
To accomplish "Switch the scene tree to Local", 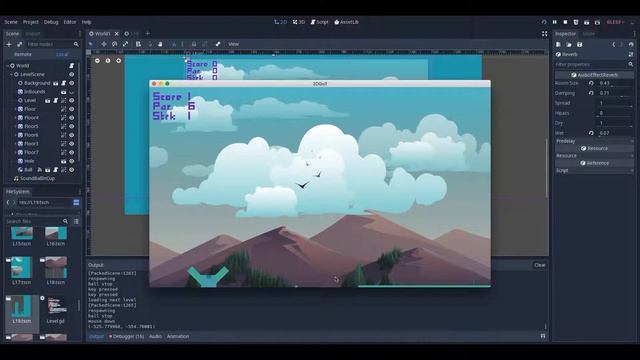I will click(62, 54).
